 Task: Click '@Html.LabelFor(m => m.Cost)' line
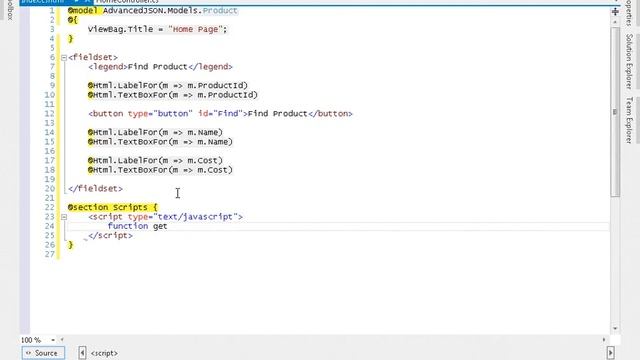pyautogui.click(x=155, y=161)
